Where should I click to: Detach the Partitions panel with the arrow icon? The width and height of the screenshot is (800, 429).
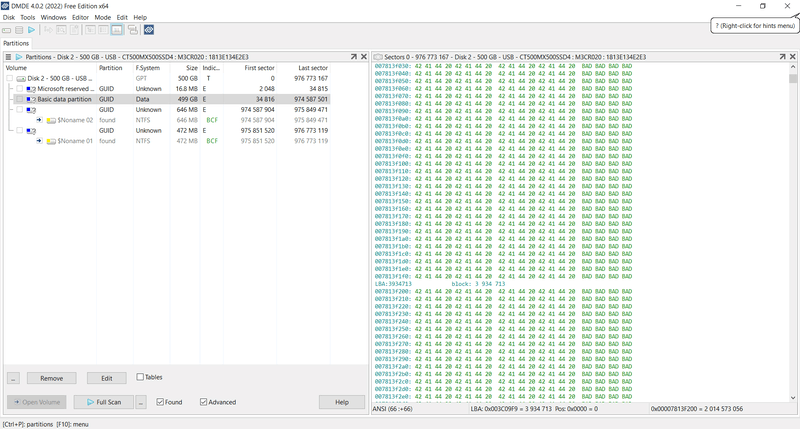point(354,57)
